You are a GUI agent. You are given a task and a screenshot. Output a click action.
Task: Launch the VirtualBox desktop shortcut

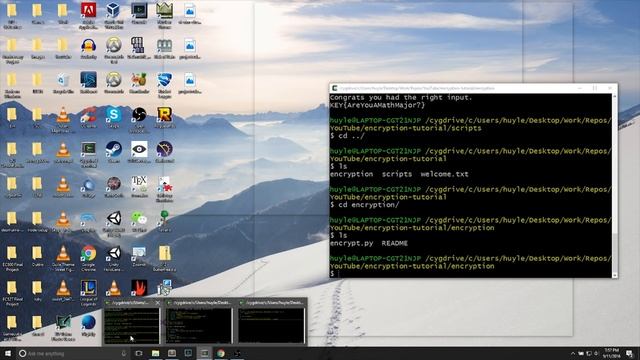113,15
